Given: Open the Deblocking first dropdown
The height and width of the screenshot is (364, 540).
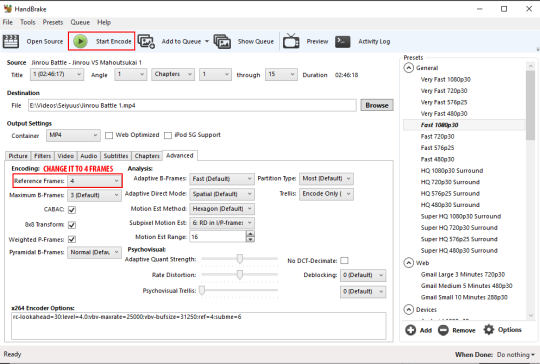Looking at the screenshot, I should pos(363,275).
